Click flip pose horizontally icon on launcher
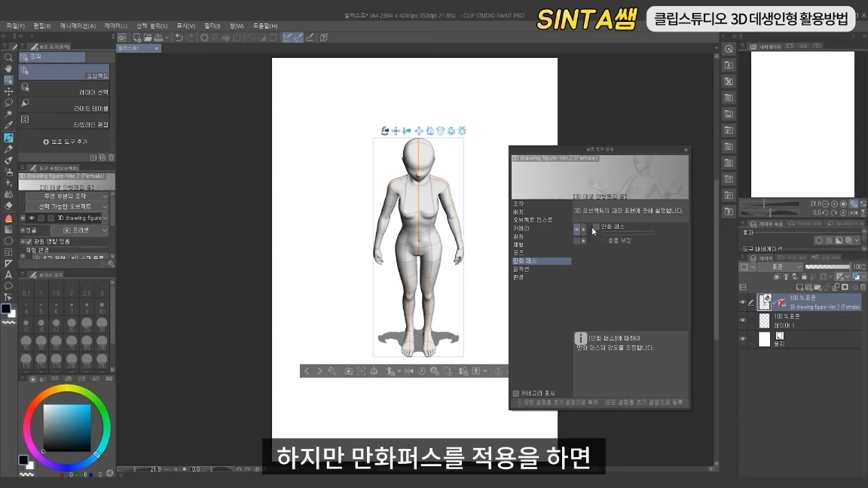 click(409, 371)
